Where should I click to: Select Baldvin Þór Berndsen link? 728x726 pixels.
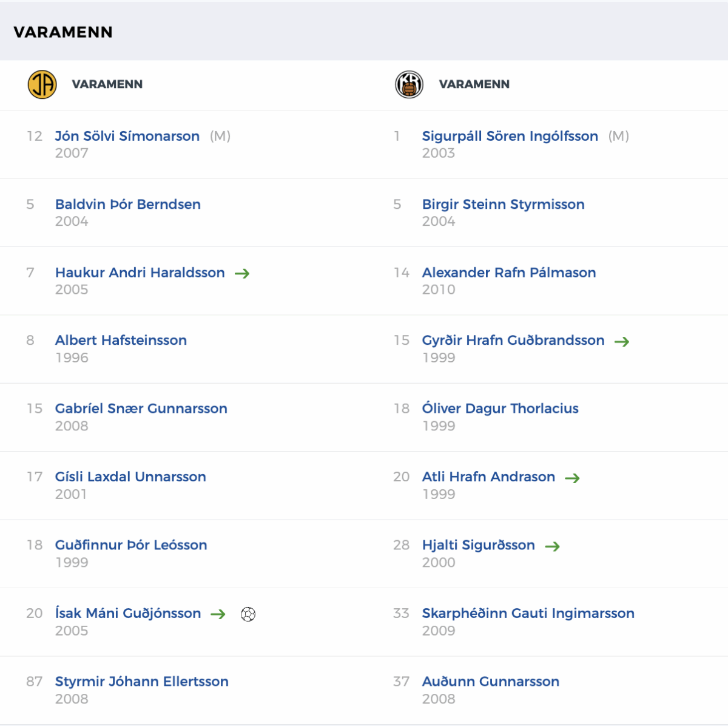(128, 204)
